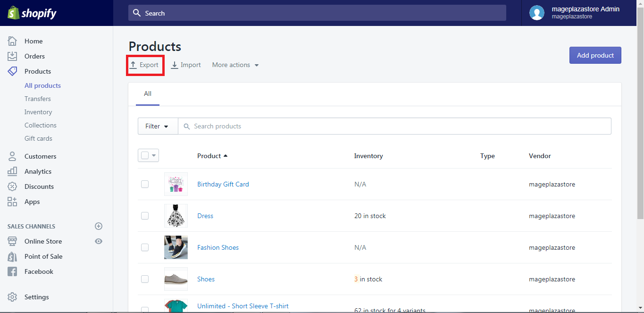This screenshot has width=644, height=313.
Task: Click the Import button
Action: point(186,65)
